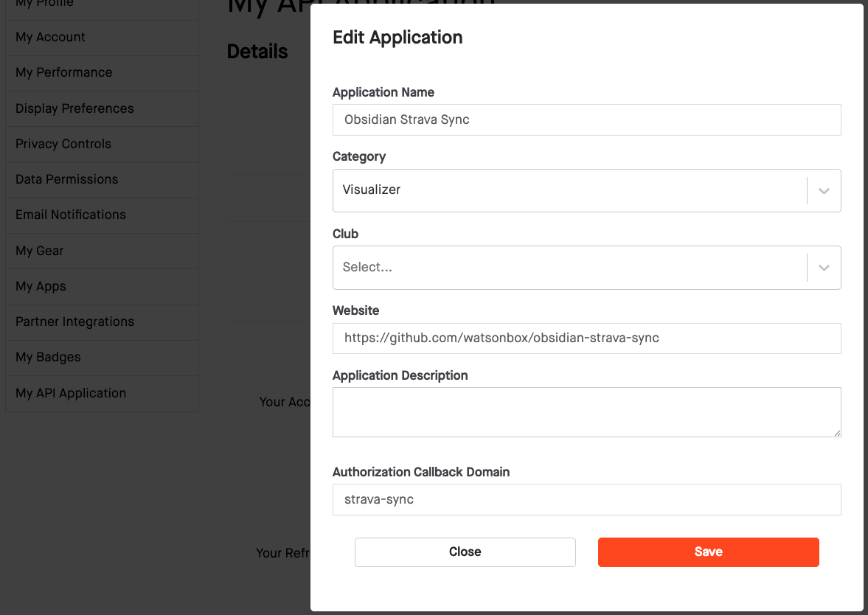Open Data Permissions sidebar item
The height and width of the screenshot is (615, 868).
[102, 180]
